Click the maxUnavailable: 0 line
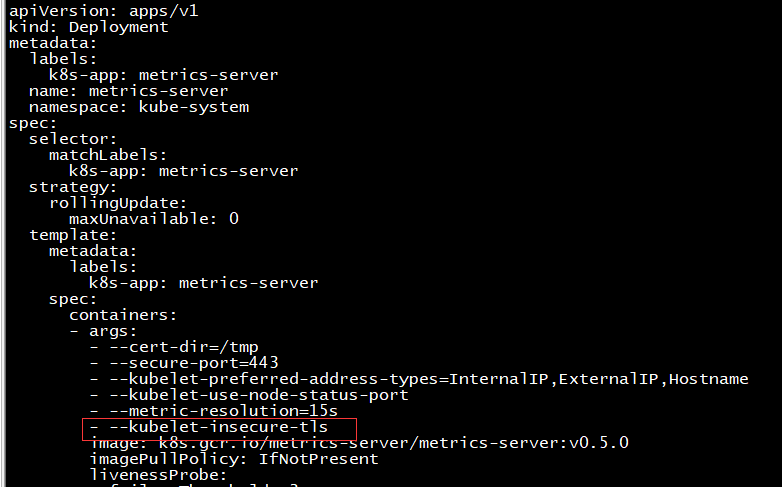Viewport: 782px width, 487px height. [x=153, y=218]
